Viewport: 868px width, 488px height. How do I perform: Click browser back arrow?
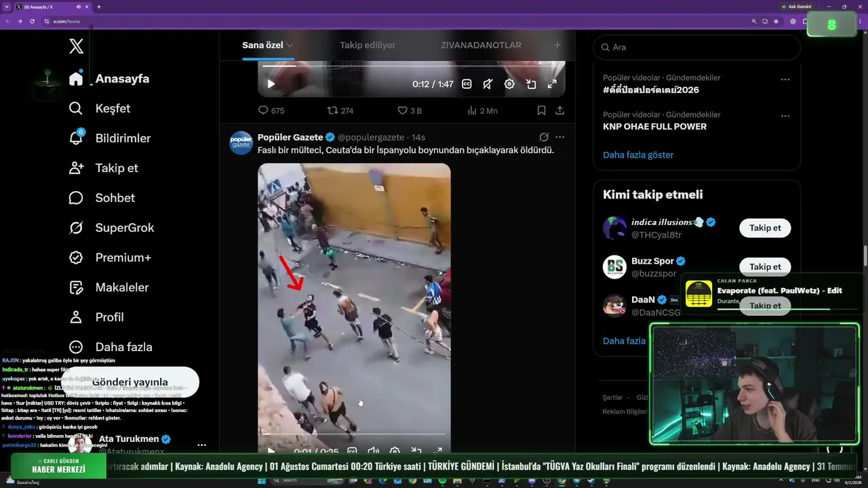(7, 22)
